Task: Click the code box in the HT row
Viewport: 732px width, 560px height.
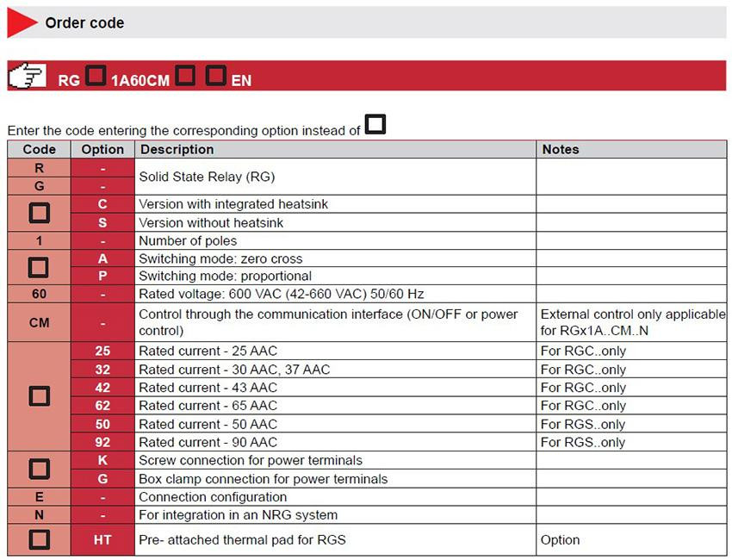Action: point(40,539)
